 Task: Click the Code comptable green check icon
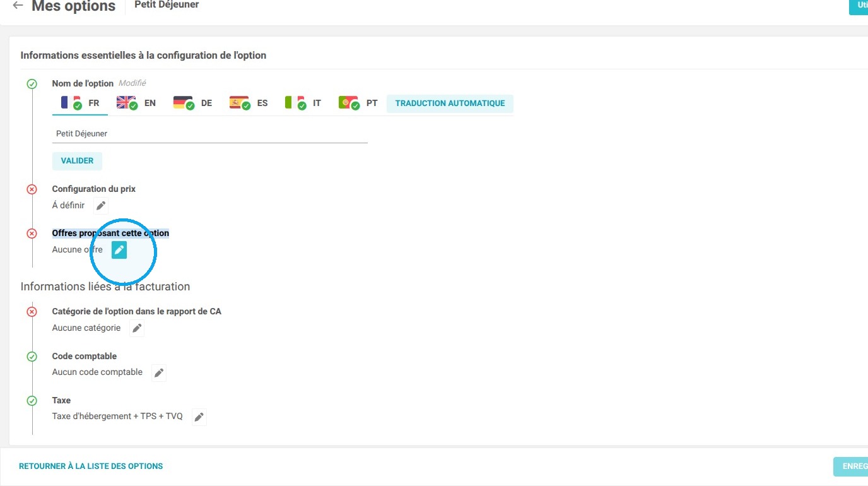click(x=32, y=357)
